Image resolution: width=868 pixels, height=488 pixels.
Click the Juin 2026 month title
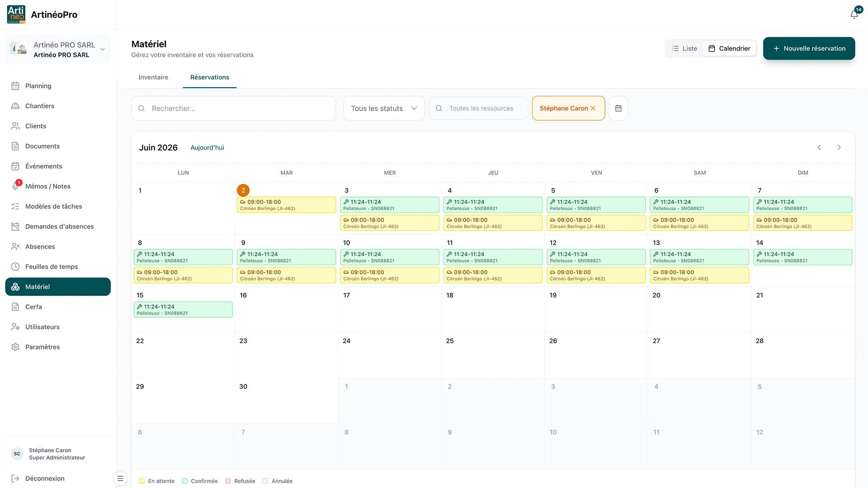158,148
